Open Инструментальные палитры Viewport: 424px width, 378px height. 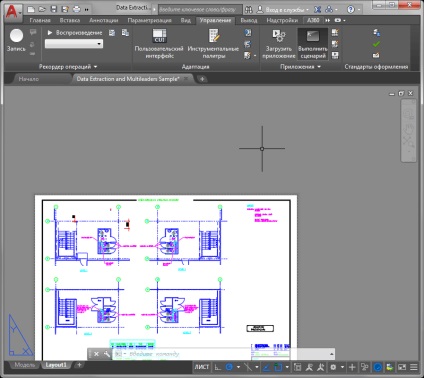tap(213, 44)
